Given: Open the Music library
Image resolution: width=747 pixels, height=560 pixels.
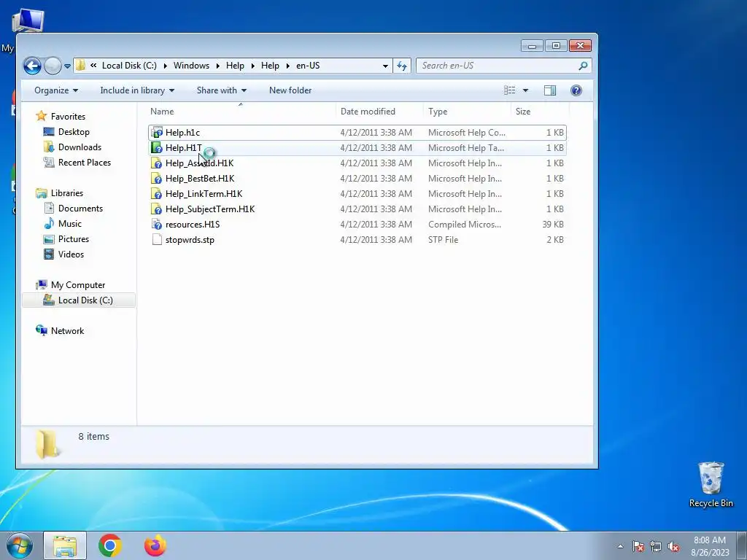Looking at the screenshot, I should pyautogui.click(x=69, y=223).
